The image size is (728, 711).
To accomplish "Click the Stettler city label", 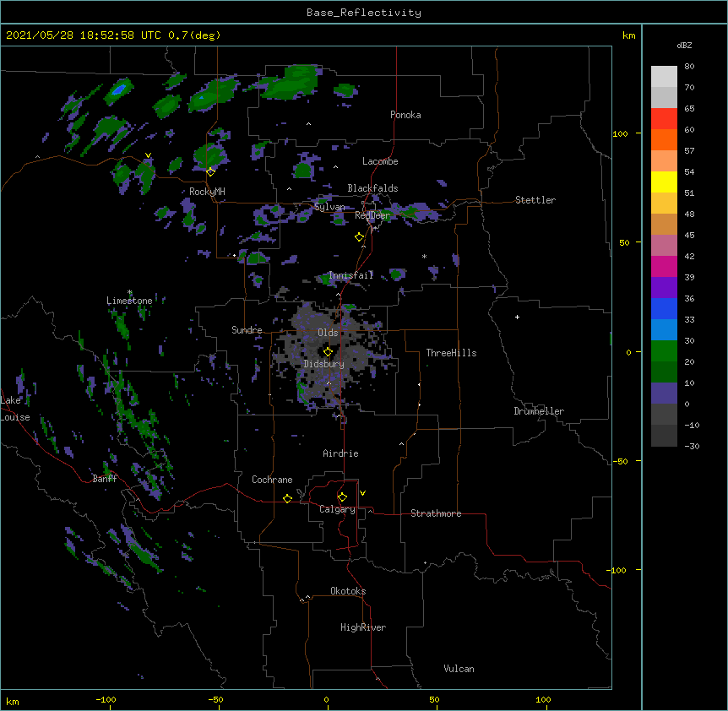I will click(535, 200).
